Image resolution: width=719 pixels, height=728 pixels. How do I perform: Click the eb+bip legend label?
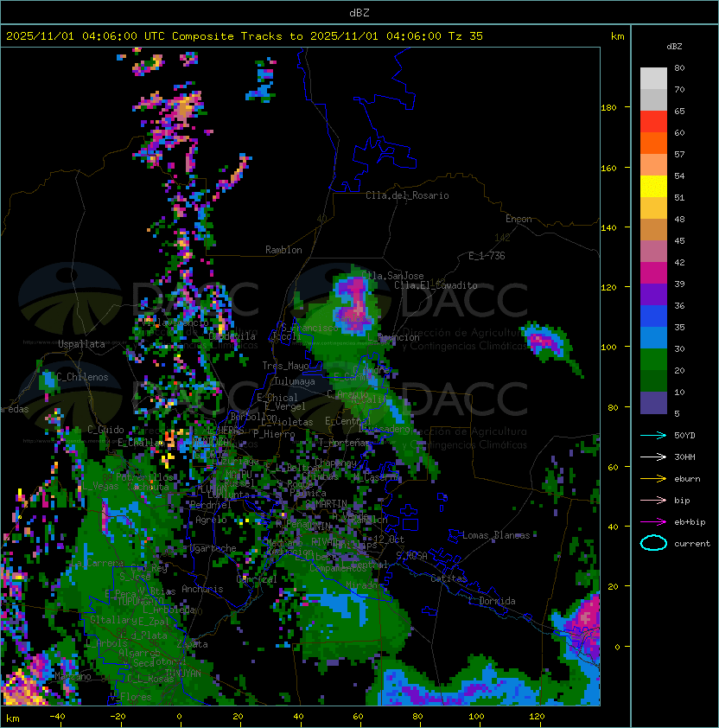click(x=690, y=522)
